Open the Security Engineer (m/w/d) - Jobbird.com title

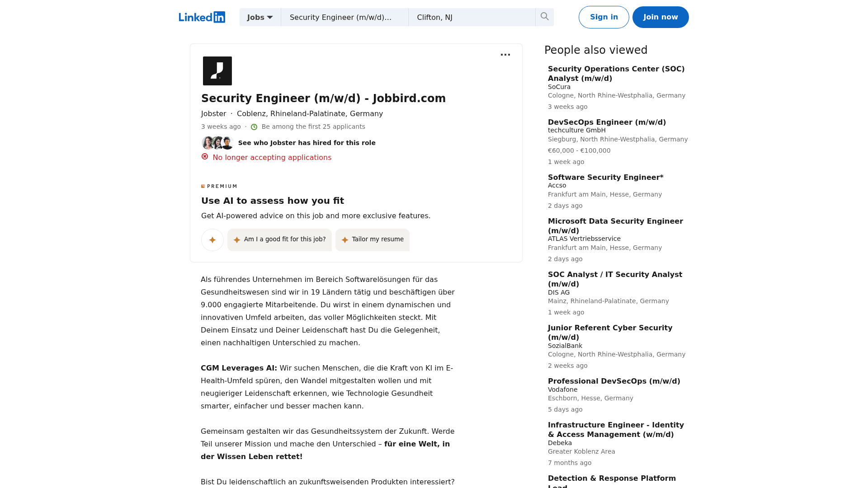coord(323,99)
